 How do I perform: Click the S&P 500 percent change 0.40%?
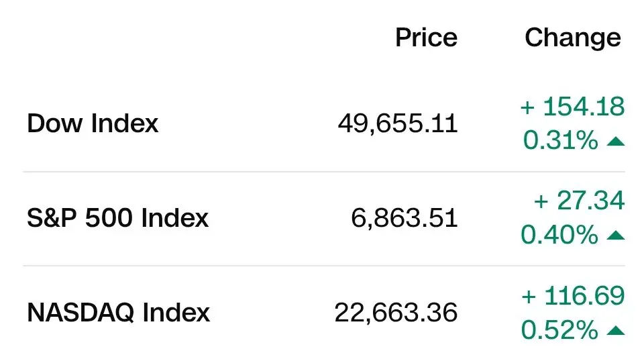[559, 235]
